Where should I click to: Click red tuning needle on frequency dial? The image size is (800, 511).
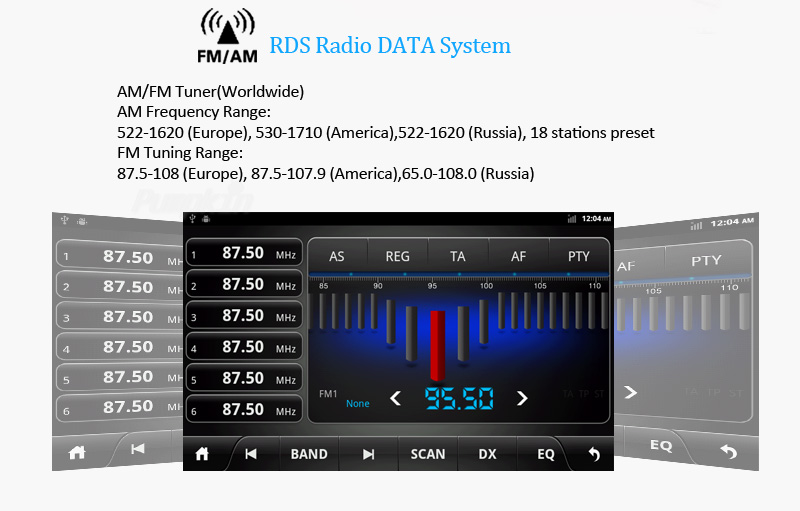(x=437, y=345)
